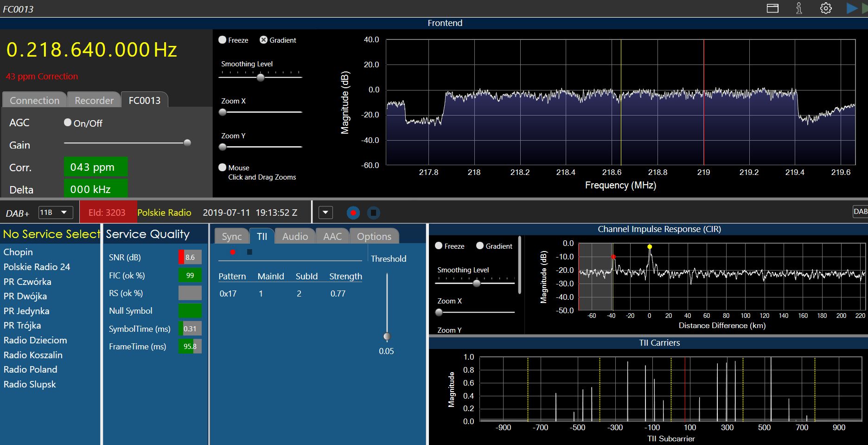Start recording with the red record button
Viewport: 868px width, 445px height.
pyautogui.click(x=353, y=213)
